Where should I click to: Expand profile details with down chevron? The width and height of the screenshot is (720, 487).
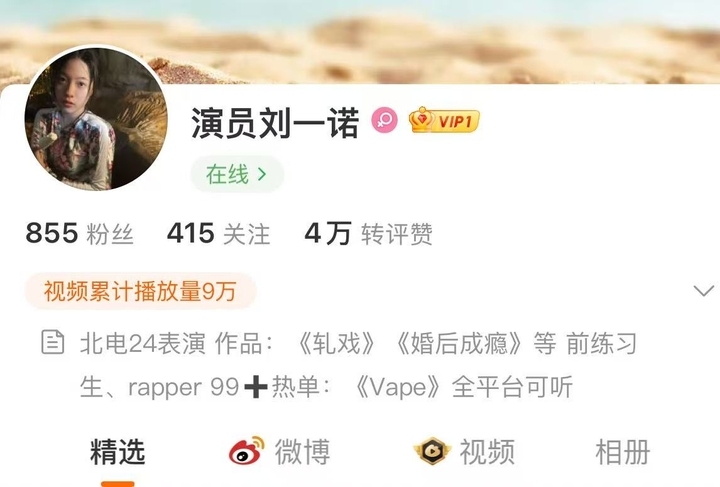703,291
